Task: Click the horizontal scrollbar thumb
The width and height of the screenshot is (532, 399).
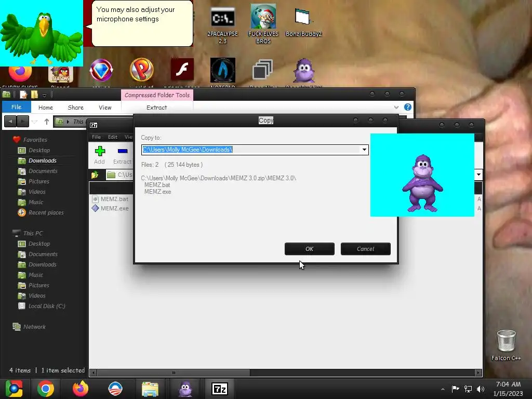Action: [174, 373]
